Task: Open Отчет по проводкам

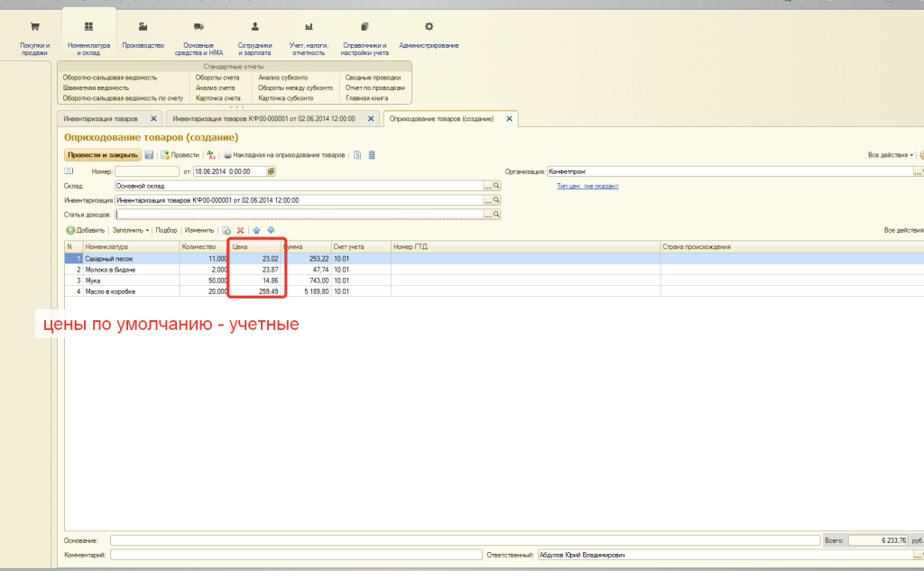Action: (374, 87)
